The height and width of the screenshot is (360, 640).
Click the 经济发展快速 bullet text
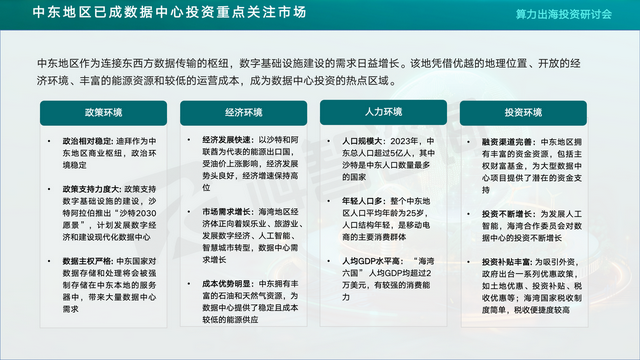250,164
